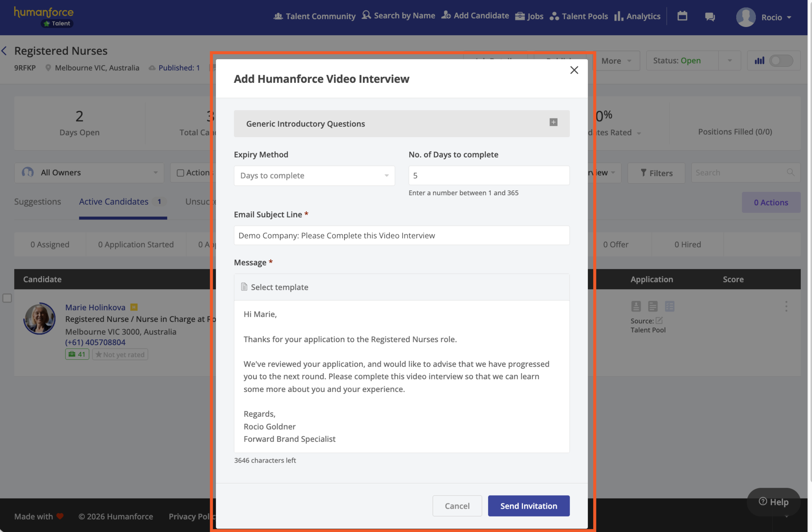Click the Not yet rated star badge
This screenshot has width=812, height=532.
click(x=120, y=354)
